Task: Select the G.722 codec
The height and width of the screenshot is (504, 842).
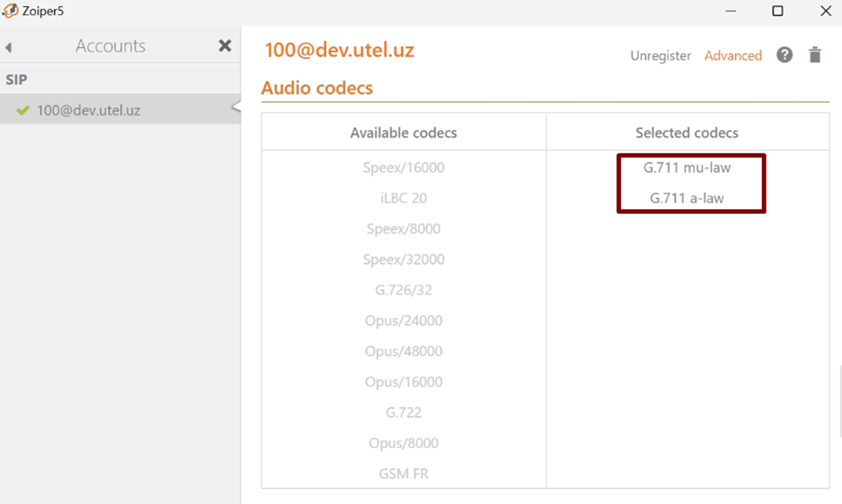Action: point(403,412)
